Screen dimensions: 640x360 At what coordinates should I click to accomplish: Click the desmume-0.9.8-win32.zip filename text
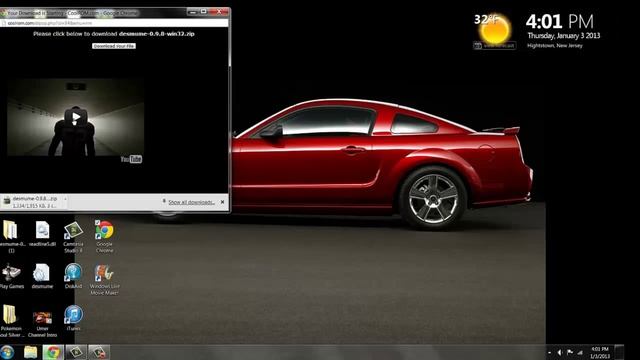pyautogui.click(x=157, y=34)
